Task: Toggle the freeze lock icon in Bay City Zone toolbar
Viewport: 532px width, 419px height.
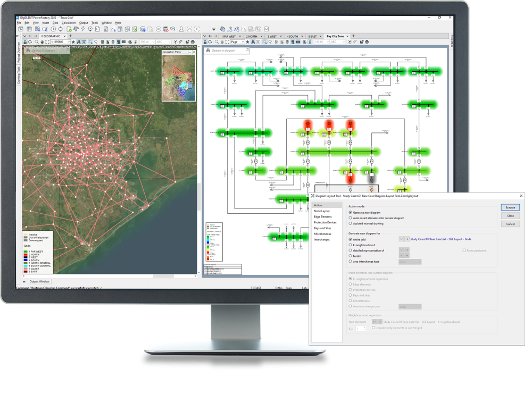Action: click(x=205, y=42)
